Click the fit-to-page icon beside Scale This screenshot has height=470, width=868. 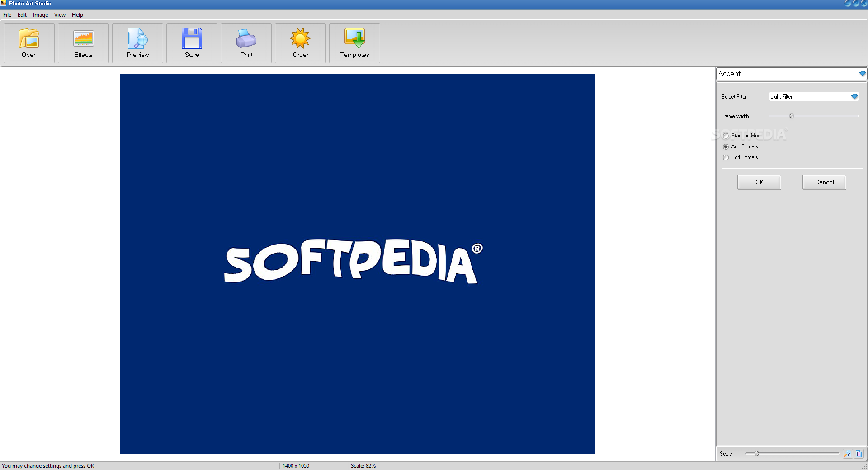[x=859, y=454]
